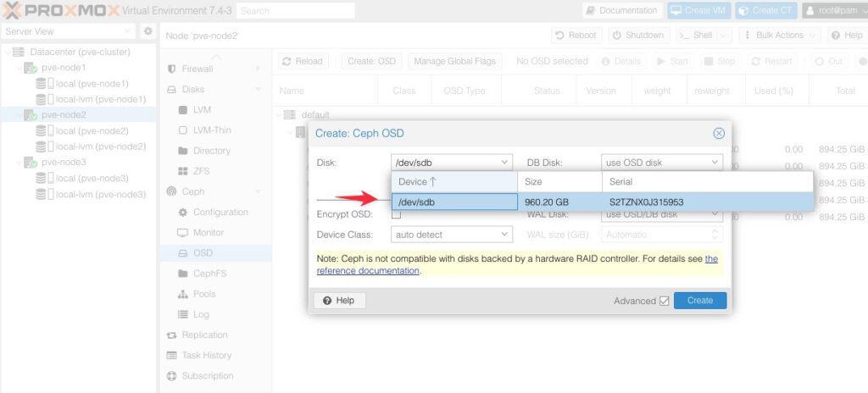The height and width of the screenshot is (393, 868).
Task: Select local-lvm (pve-node2) storage
Action: tap(101, 147)
